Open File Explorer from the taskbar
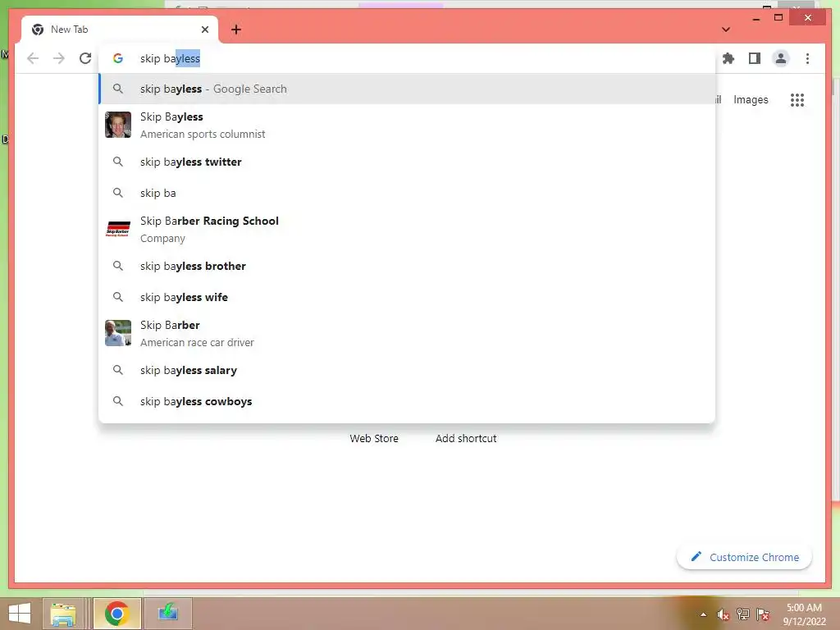The width and height of the screenshot is (840, 630). [x=63, y=614]
